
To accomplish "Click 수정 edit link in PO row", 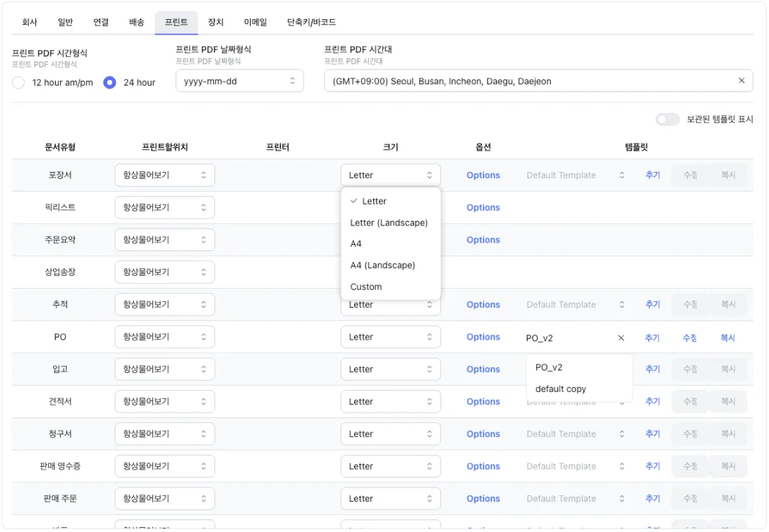I will pyautogui.click(x=690, y=337).
